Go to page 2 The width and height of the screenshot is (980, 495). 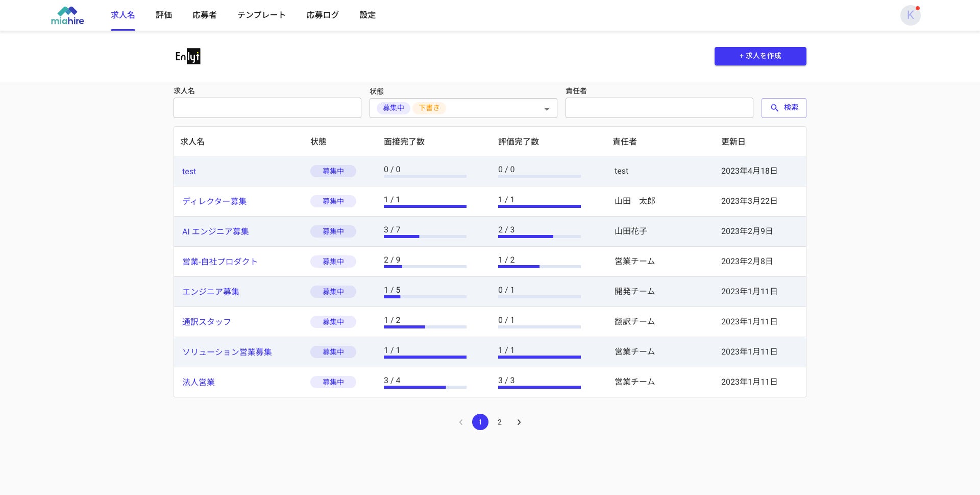click(x=500, y=422)
